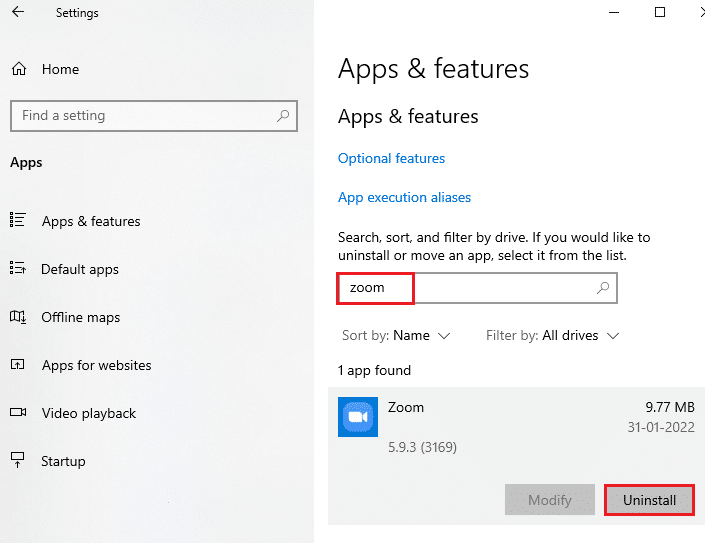Click the Offline maps map icon
Viewport: 705px width, 543px height.
pos(18,317)
